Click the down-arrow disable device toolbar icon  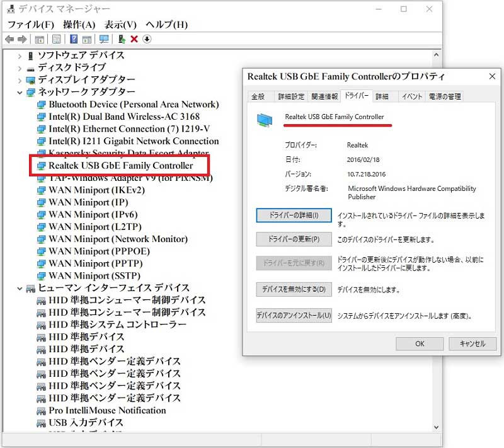147,39
